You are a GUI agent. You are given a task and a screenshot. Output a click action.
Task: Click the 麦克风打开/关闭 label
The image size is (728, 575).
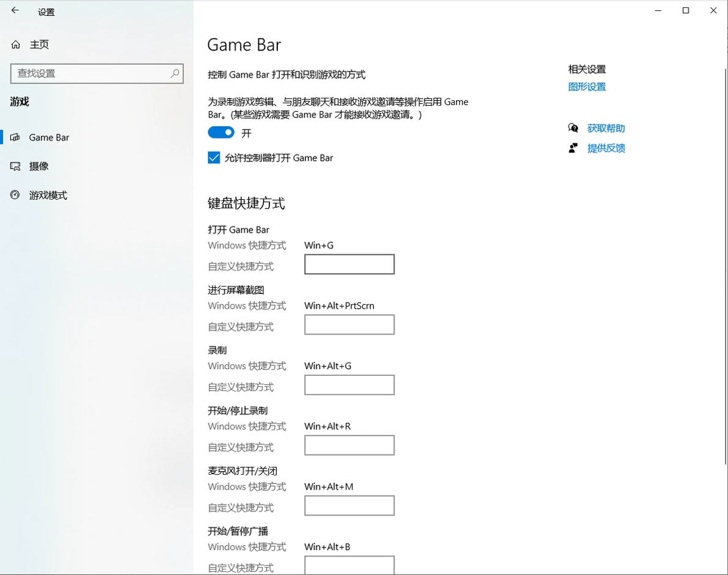[x=242, y=471]
